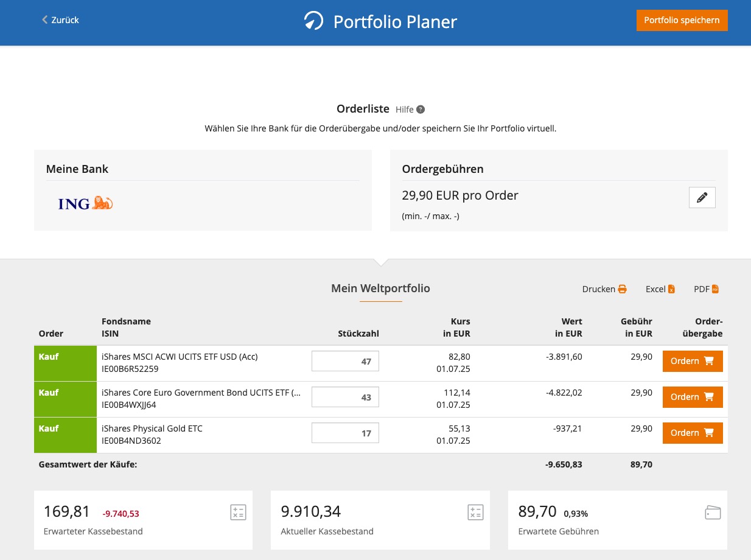Click the pencil icon to edit order fees
The image size is (751, 560).
(702, 198)
